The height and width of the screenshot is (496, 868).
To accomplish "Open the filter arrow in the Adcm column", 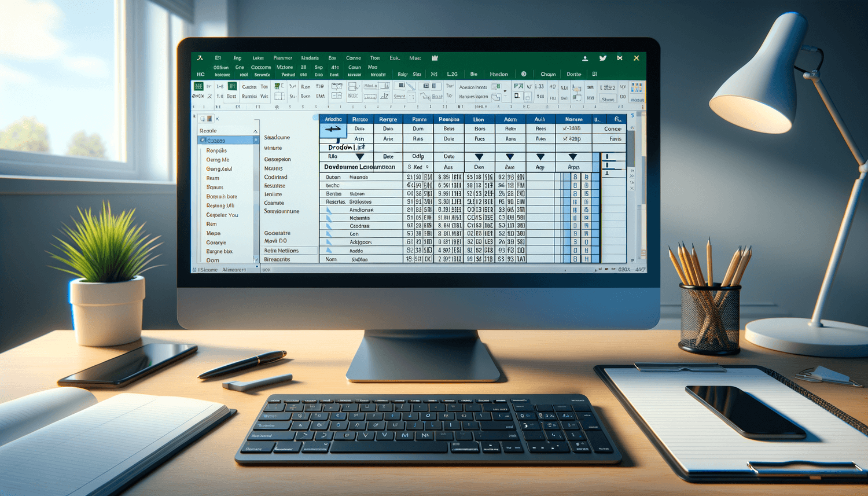I will 510,157.
